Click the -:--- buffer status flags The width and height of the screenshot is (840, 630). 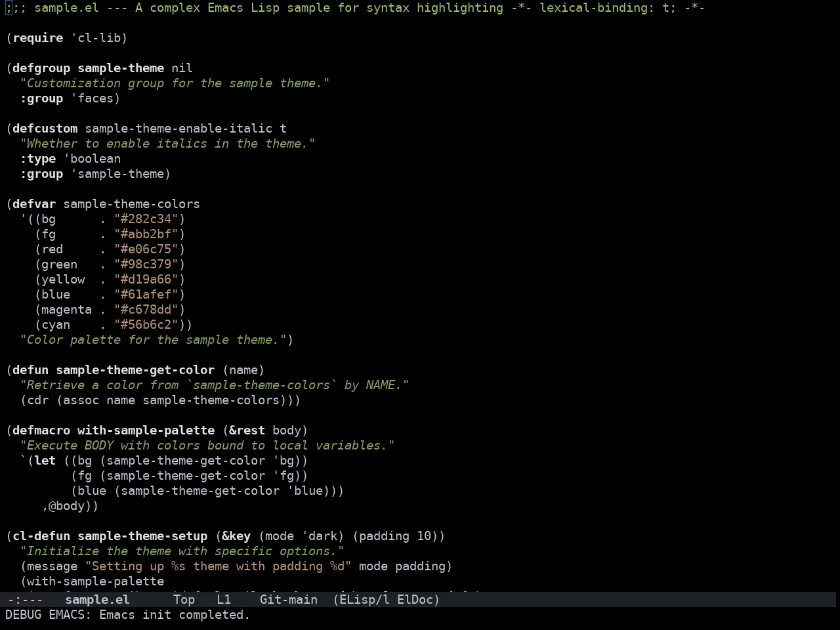pos(24,599)
